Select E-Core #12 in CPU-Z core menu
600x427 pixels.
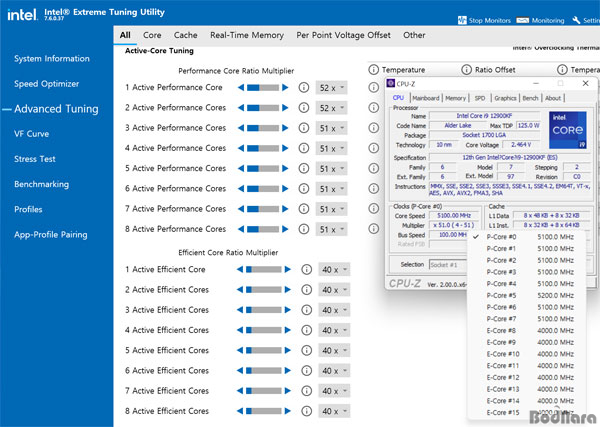(527, 377)
